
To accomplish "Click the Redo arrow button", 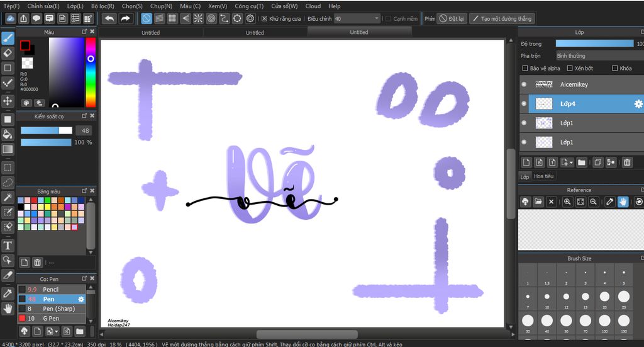I will [125, 18].
